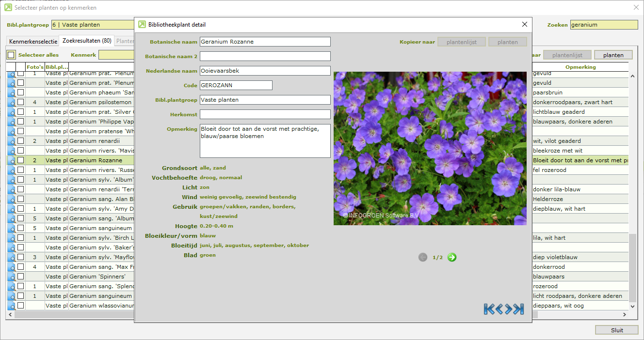Switch to the Kenmerkenselectie tab
The width and height of the screenshot is (644, 340).
tap(32, 42)
